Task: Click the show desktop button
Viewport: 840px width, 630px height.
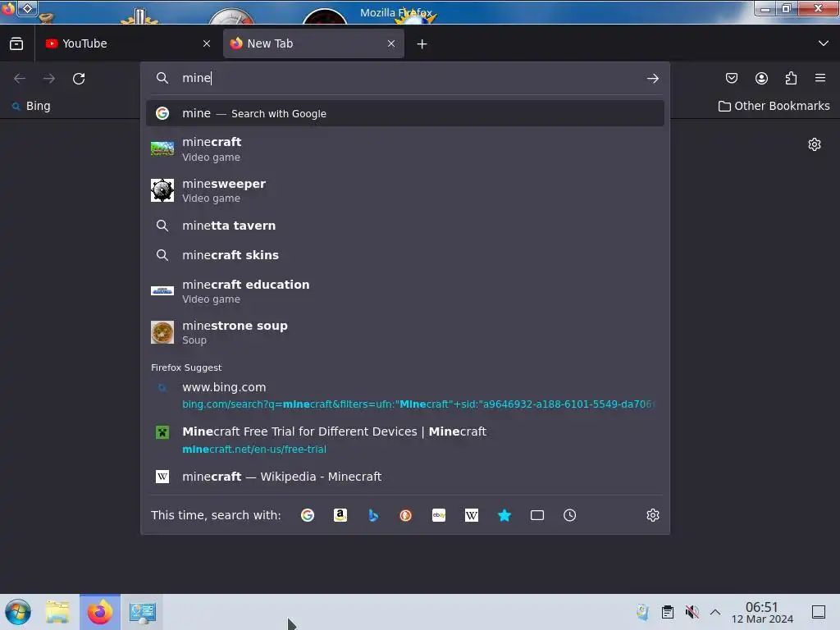Action: (x=819, y=612)
